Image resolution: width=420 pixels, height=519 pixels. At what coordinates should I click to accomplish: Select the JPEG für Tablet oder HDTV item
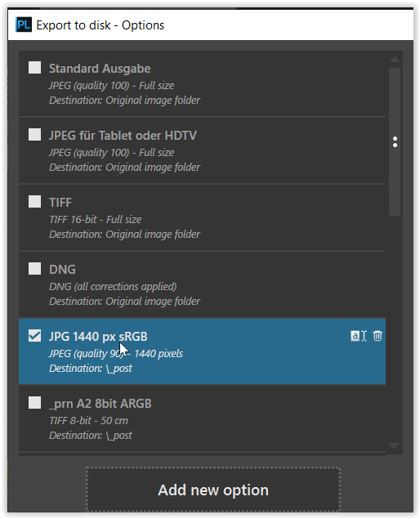(x=202, y=151)
